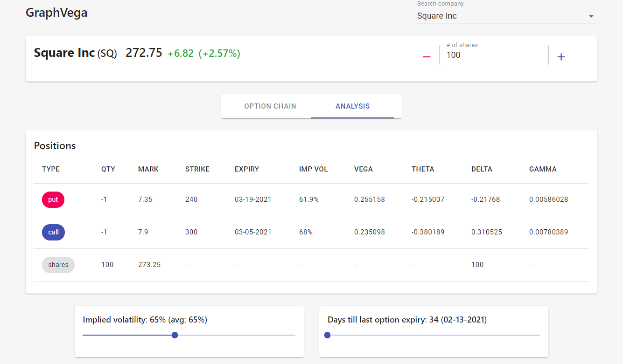The width and height of the screenshot is (623, 364).
Task: Select the Analysis tab
Action: tap(352, 106)
